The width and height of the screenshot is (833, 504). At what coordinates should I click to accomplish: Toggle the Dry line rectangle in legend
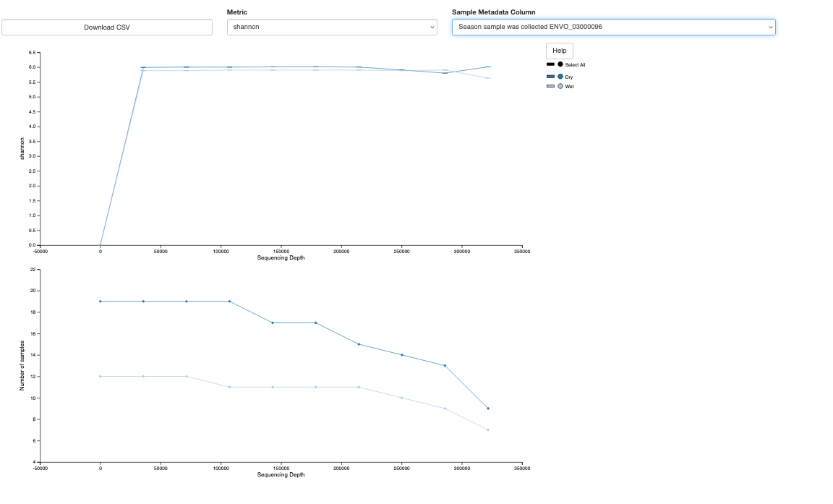tap(550, 76)
